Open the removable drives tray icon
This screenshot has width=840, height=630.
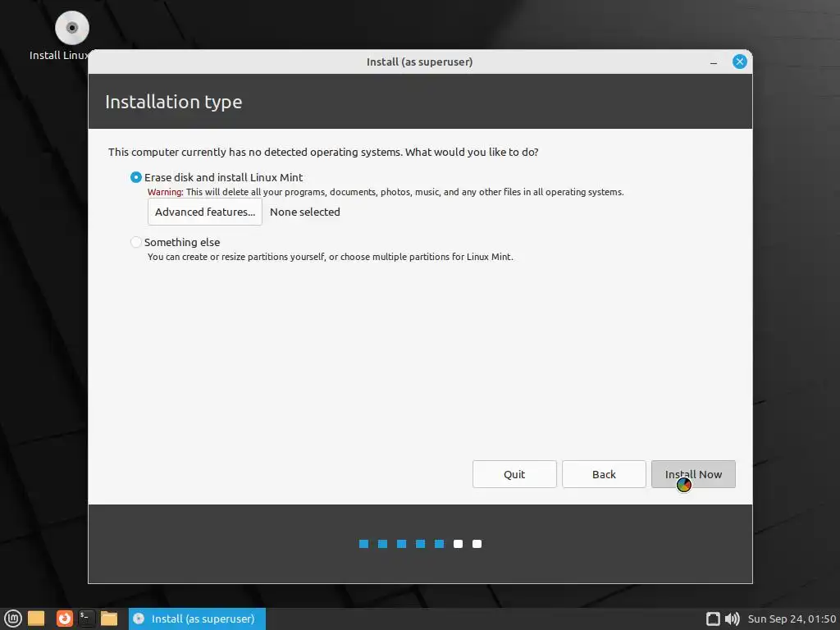(713, 619)
